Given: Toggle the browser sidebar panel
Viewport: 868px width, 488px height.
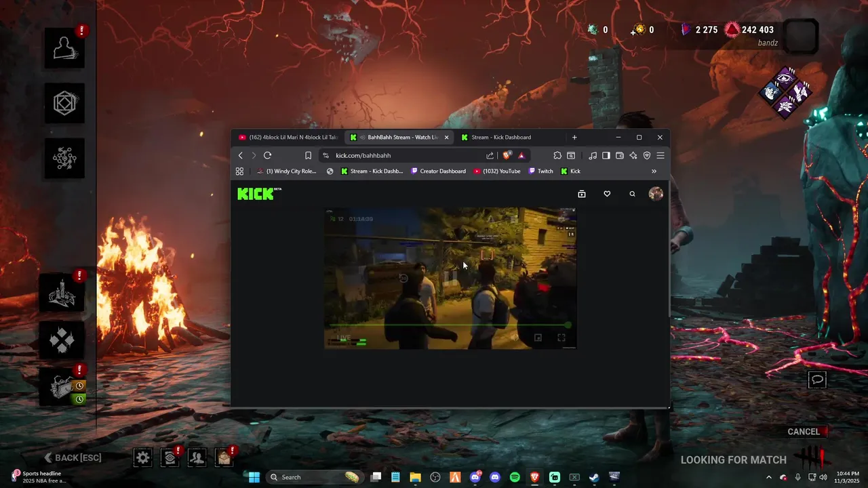Looking at the screenshot, I should click(606, 155).
